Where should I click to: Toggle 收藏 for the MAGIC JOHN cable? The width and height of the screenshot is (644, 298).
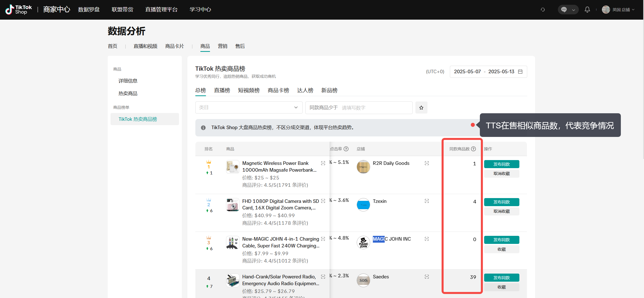pyautogui.click(x=501, y=249)
